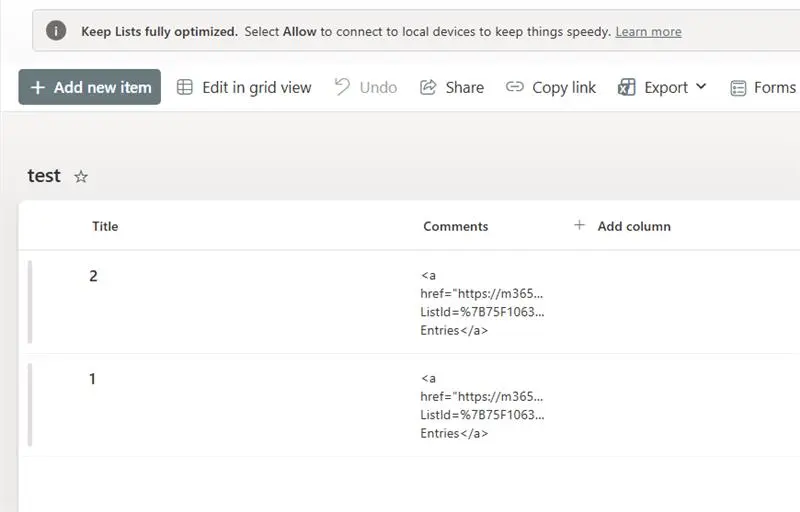Click the Comments cell in row 2
The image size is (800, 512).
(482, 303)
